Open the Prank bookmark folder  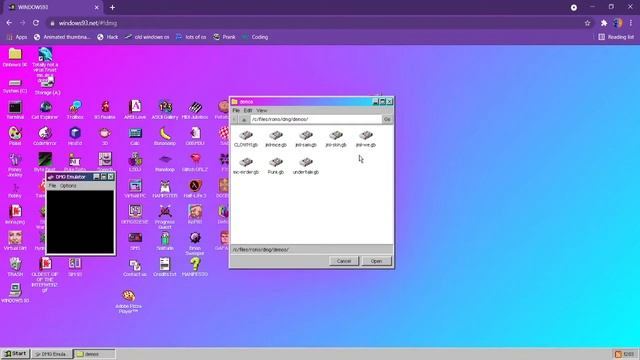[x=224, y=37]
